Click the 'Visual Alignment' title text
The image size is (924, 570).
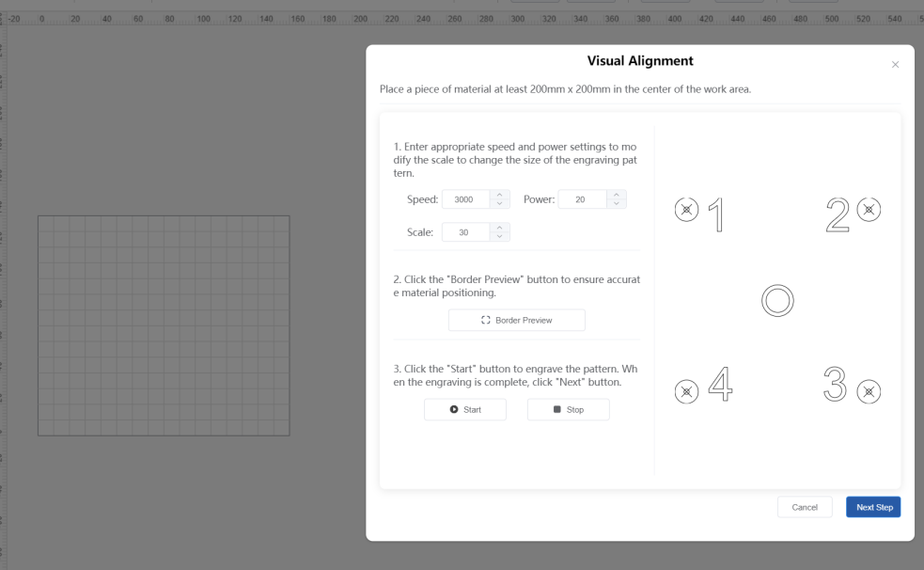tap(640, 61)
